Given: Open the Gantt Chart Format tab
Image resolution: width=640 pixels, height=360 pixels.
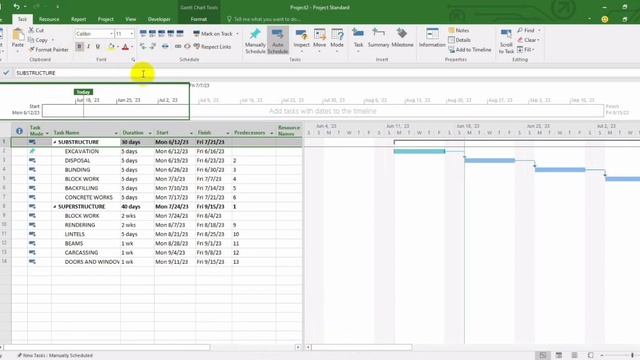Looking at the screenshot, I should (199, 19).
